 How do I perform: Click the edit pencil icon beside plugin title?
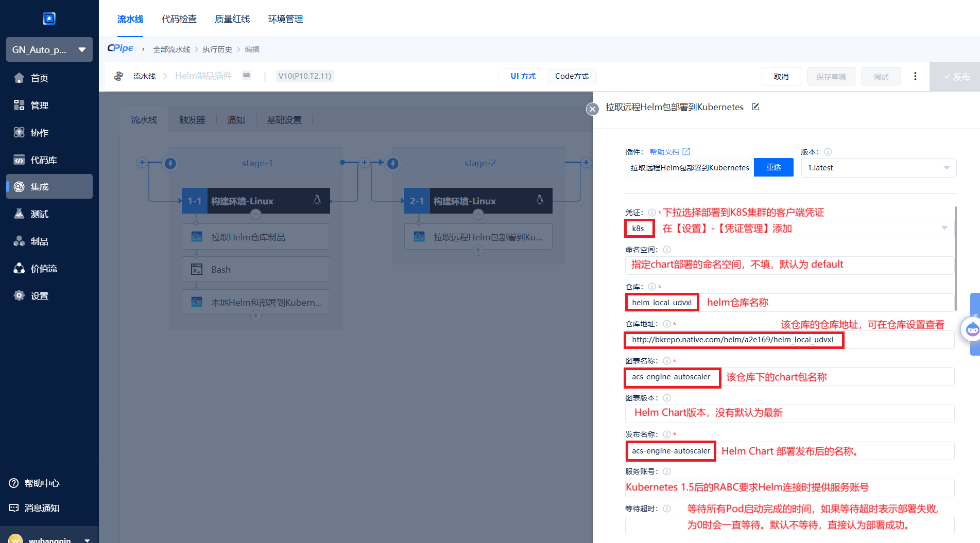755,107
